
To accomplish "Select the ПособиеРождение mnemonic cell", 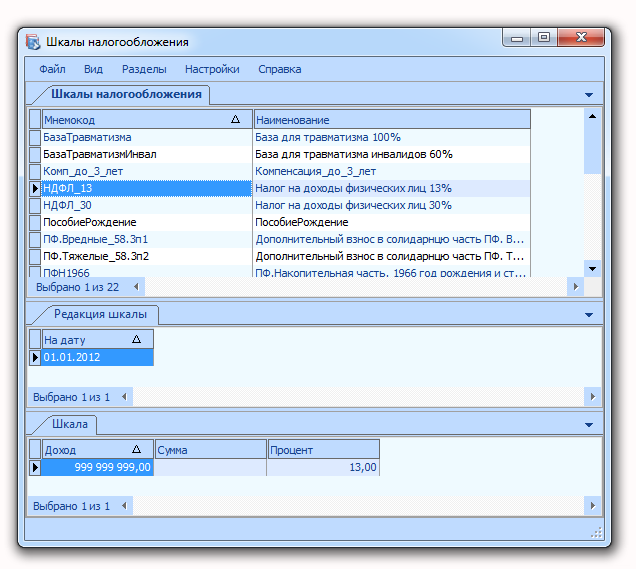I will pyautogui.click(x=147, y=223).
